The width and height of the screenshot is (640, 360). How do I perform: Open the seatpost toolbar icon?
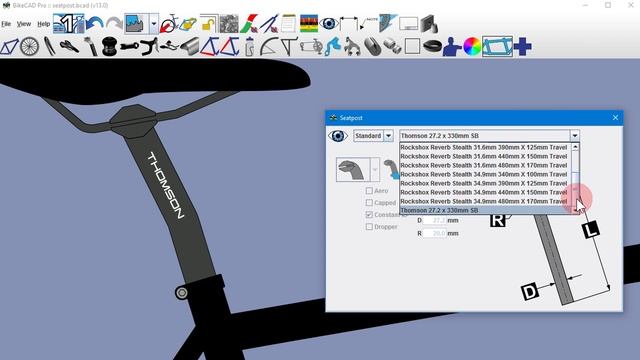click(x=90, y=47)
